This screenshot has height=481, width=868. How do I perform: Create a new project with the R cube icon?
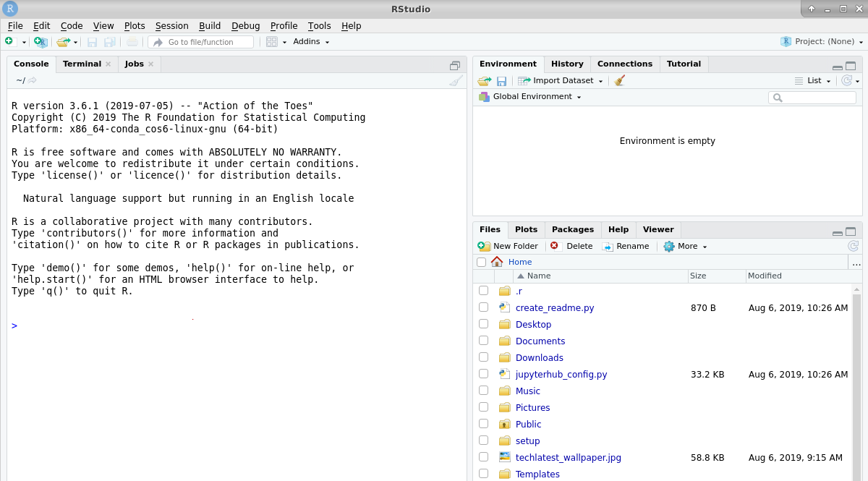pos(41,42)
